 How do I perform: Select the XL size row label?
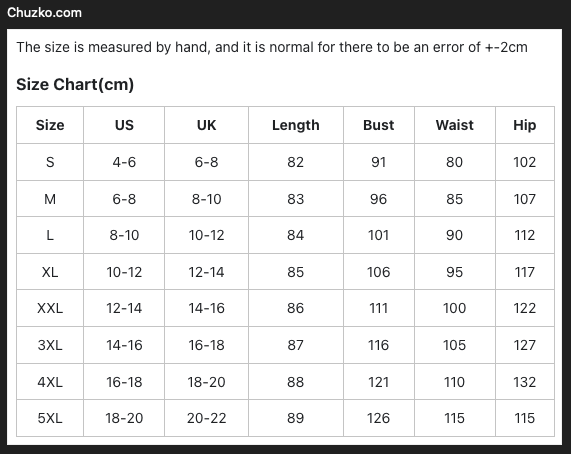click(x=50, y=272)
